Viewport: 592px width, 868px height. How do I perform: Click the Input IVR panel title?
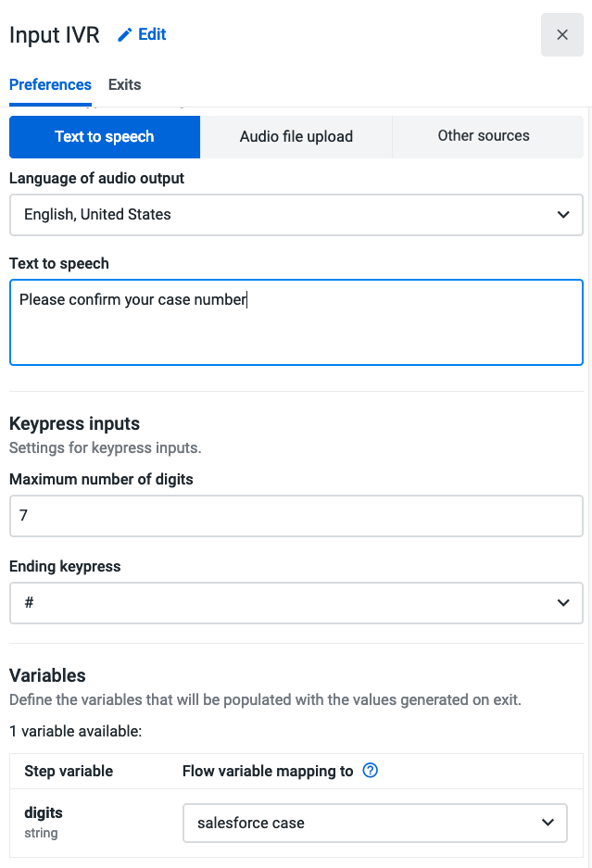tap(55, 35)
